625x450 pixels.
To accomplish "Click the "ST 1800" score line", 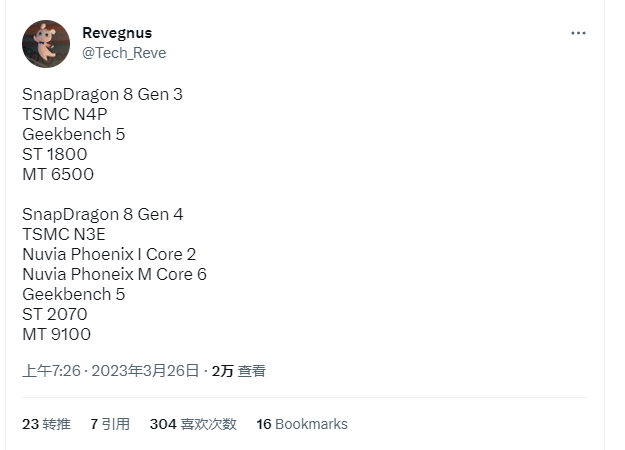I will (55, 154).
